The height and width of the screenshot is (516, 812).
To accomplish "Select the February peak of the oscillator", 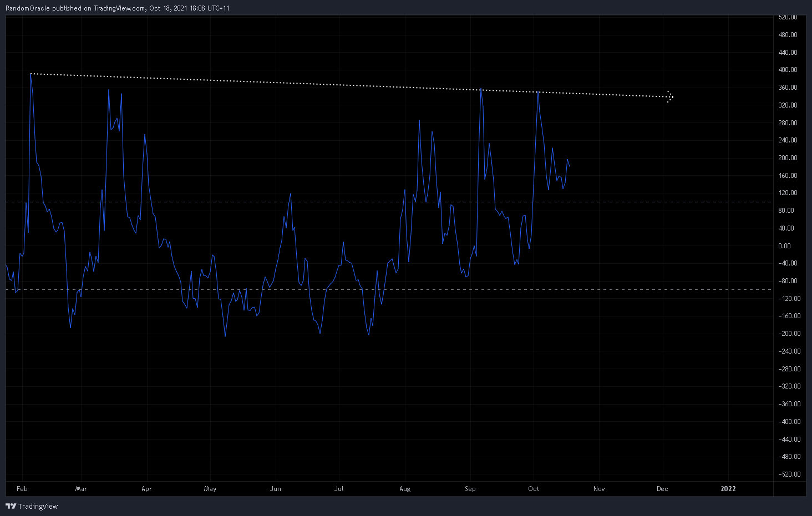I will tap(31, 74).
